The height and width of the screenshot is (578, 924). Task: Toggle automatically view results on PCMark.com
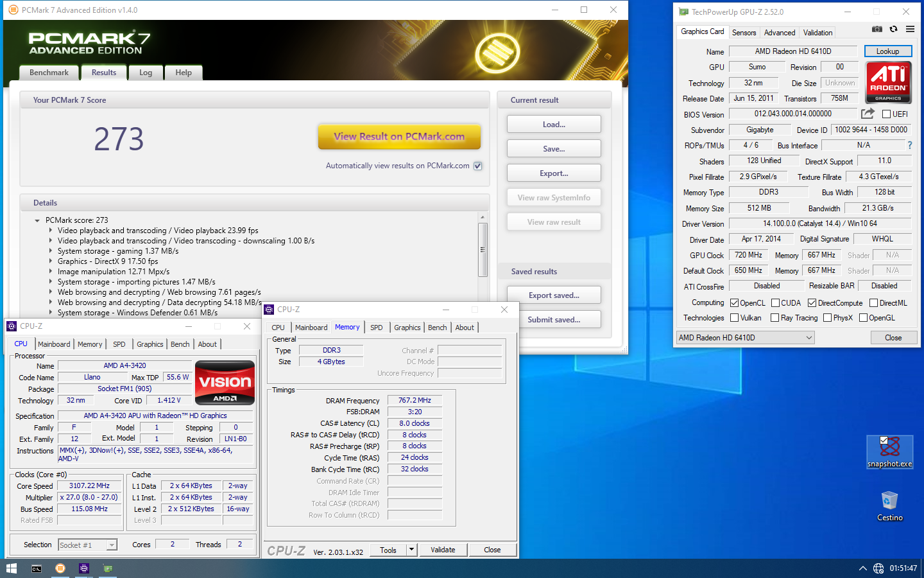click(x=478, y=166)
